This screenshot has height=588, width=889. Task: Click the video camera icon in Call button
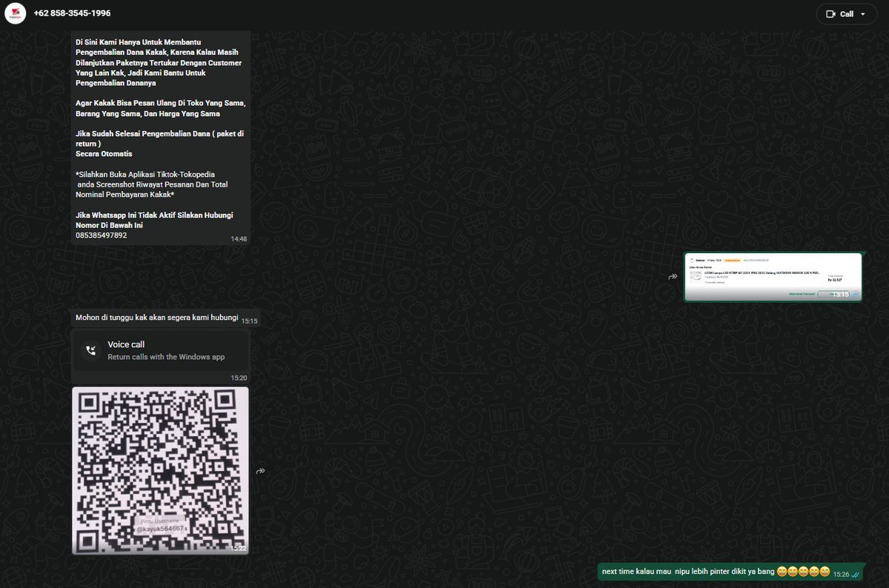point(830,14)
